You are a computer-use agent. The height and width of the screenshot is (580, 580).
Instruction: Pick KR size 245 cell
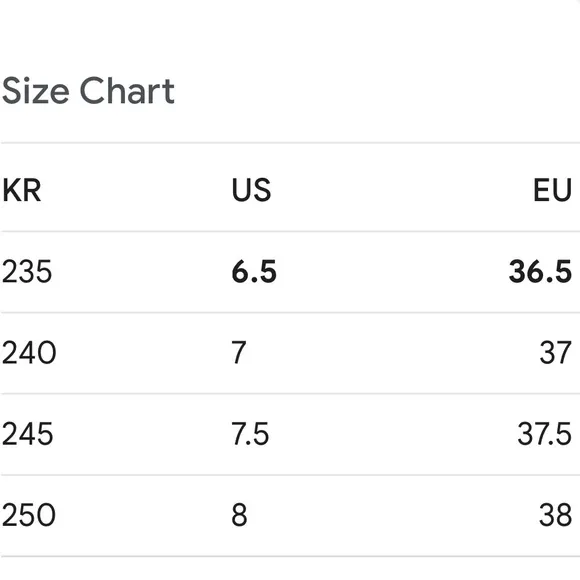tap(27, 434)
